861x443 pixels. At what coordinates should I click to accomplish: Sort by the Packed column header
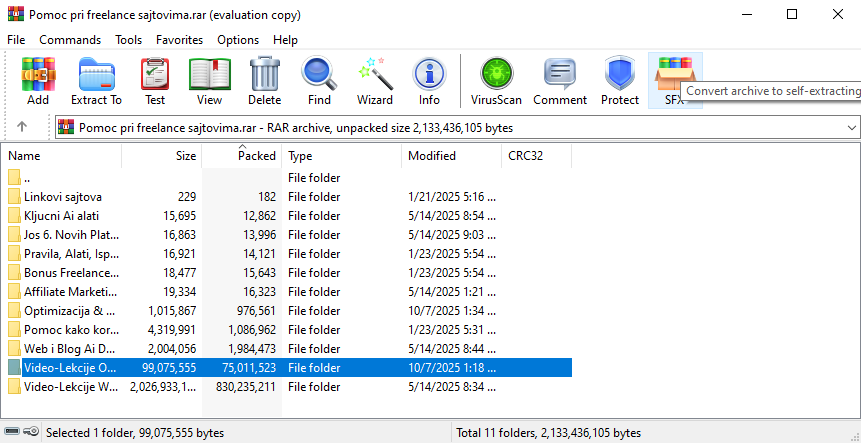point(242,155)
